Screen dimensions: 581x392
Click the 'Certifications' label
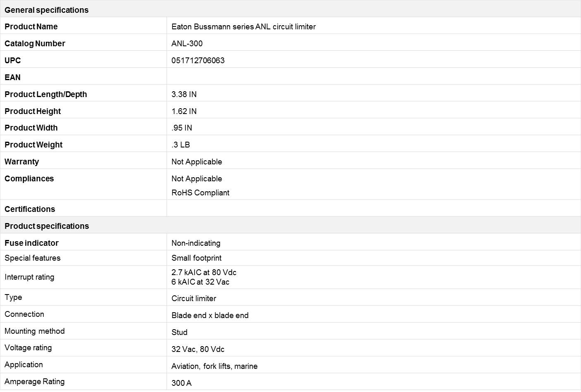(x=30, y=209)
